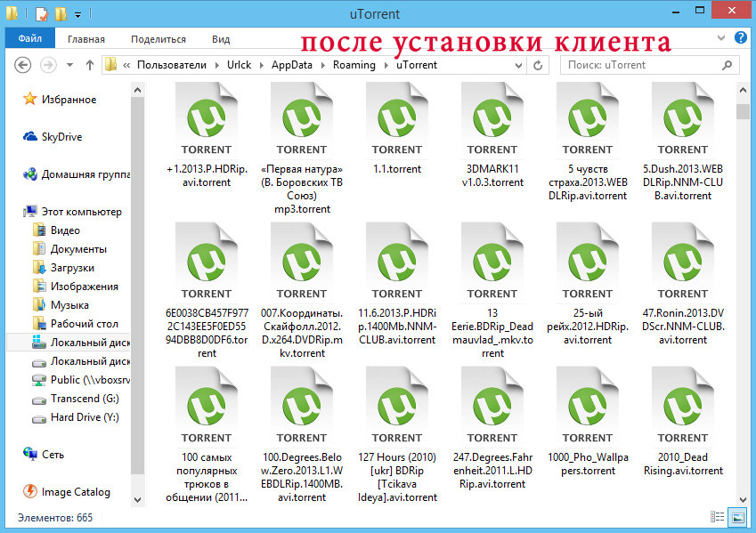Image resolution: width=756 pixels, height=533 pixels.
Task: Select 1000_Pho_Wallpapers.torrent icon
Action: click(587, 406)
